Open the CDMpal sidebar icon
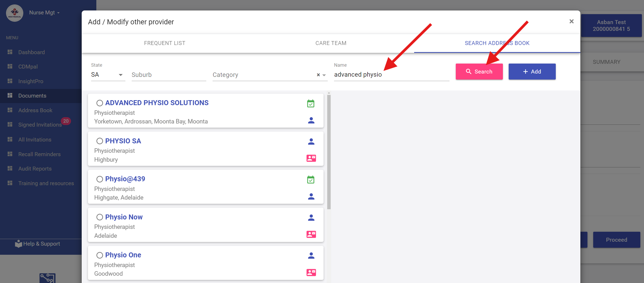This screenshot has height=283, width=644. 10,66
